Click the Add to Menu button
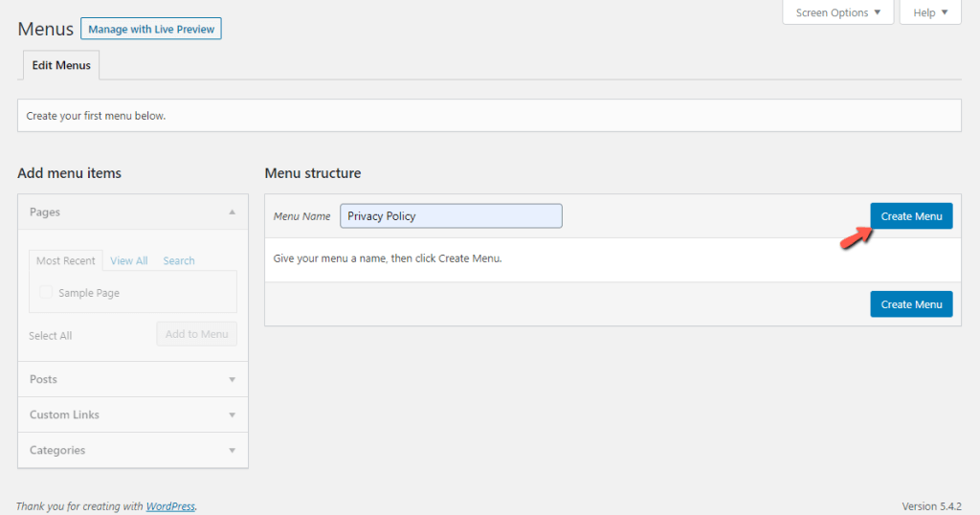 pyautogui.click(x=197, y=334)
